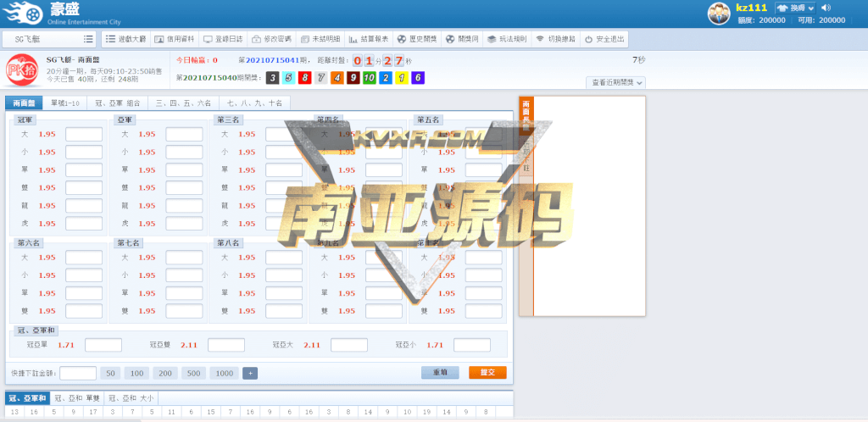Image resolution: width=868 pixels, height=422 pixels.
Task: Select the 冠、亞和 大小 tab
Action: coord(131,398)
